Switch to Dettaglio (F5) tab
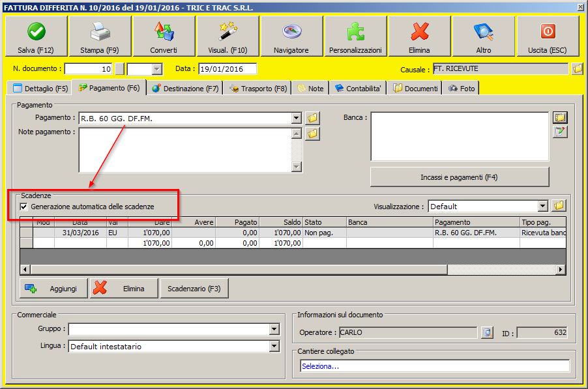The height and width of the screenshot is (389, 588). tap(40, 89)
